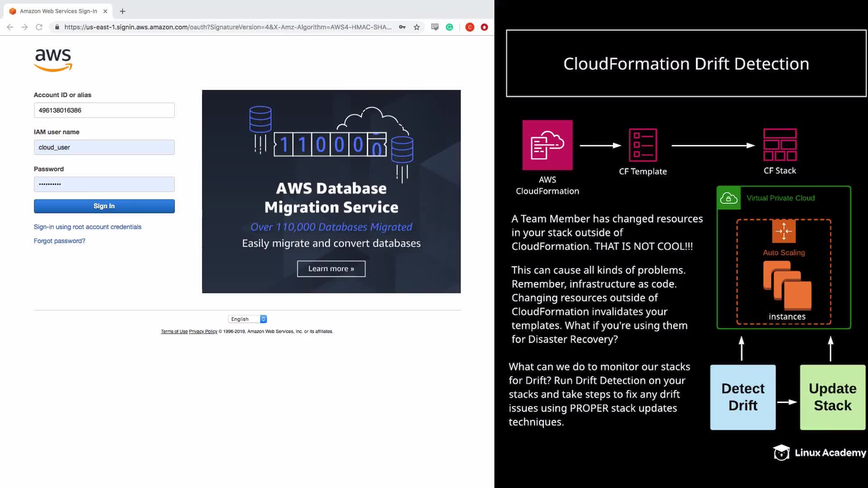Click the Account ID or alias field

coord(104,110)
